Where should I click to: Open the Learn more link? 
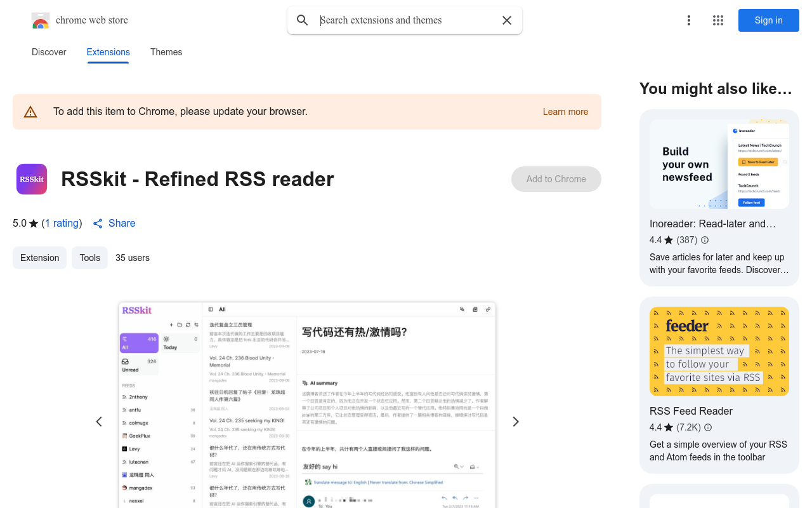click(x=565, y=112)
